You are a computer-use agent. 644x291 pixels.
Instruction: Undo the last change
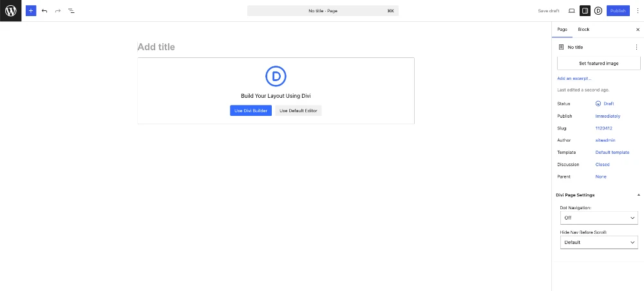click(44, 11)
